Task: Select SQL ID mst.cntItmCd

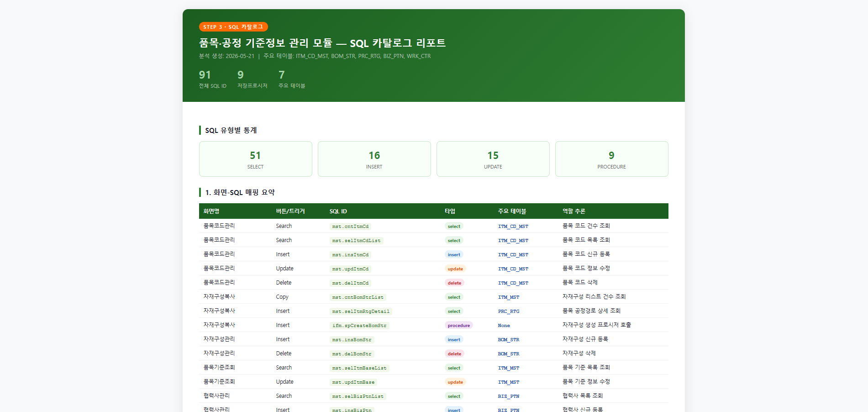Action: [350, 227]
